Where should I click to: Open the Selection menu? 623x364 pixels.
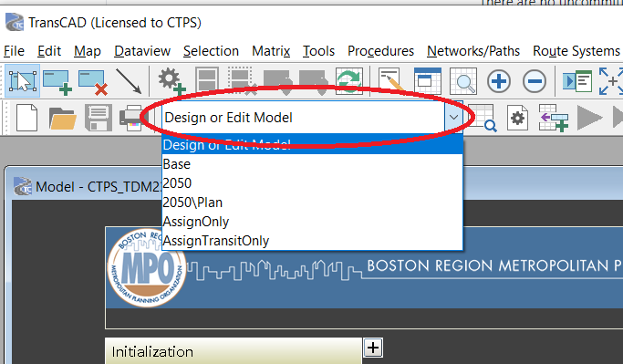(211, 51)
